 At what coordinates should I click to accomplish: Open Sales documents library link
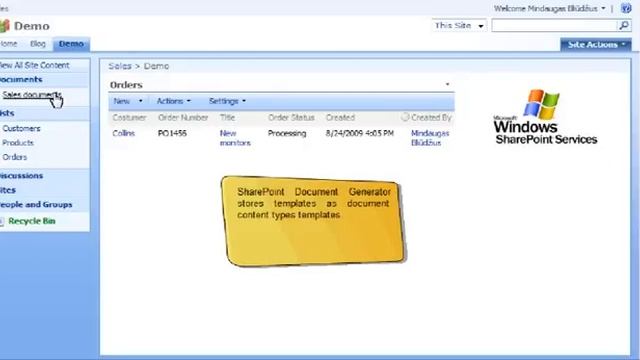(x=32, y=95)
